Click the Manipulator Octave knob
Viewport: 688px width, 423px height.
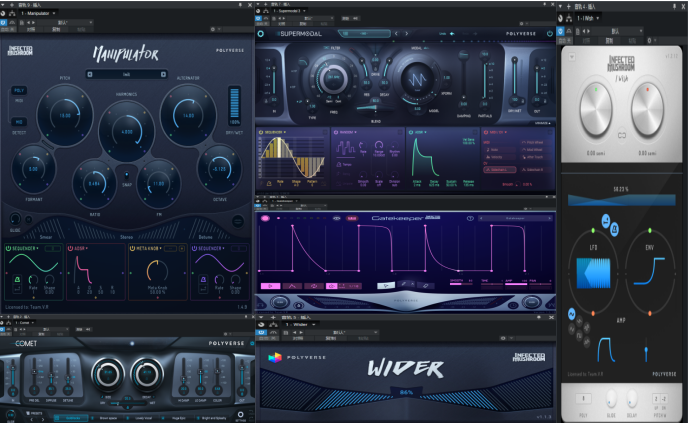click(219, 168)
